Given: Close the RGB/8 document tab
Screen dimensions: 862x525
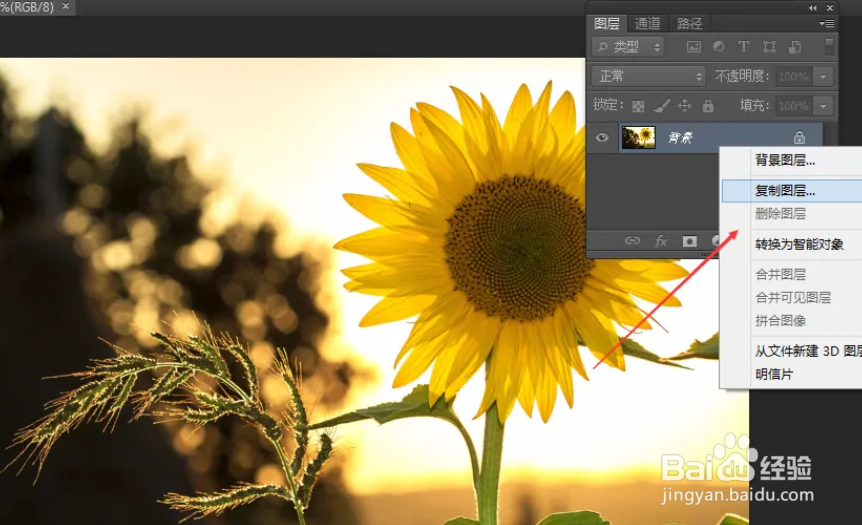Looking at the screenshot, I should point(66,6).
